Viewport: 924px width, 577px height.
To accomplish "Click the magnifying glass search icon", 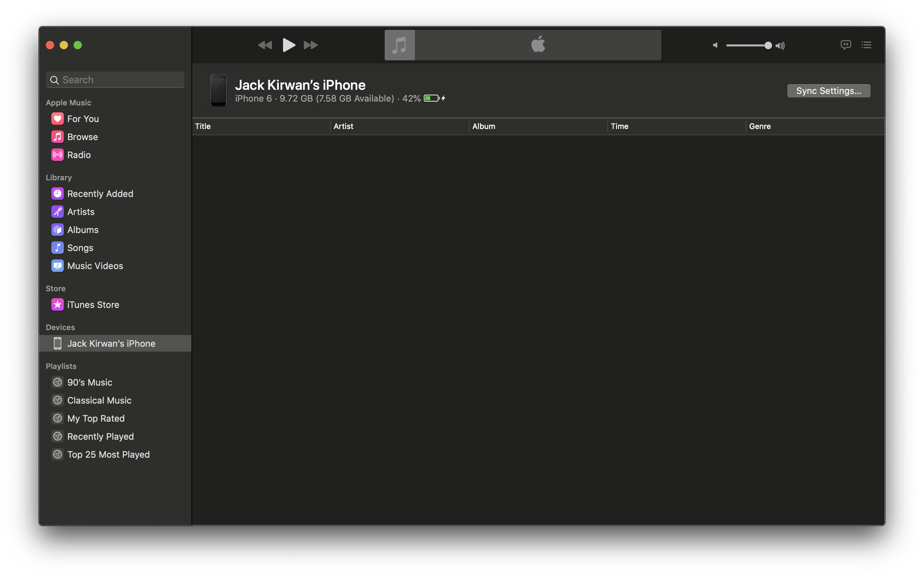I will [x=54, y=80].
